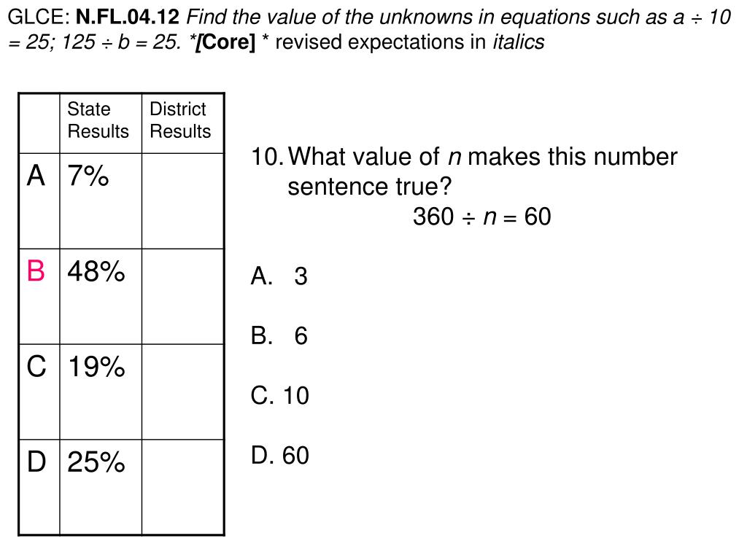Select answer choice D. 60
The height and width of the screenshot is (560, 747).
(x=279, y=455)
